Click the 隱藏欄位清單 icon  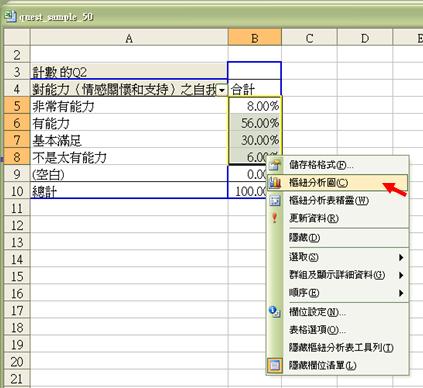275,365
